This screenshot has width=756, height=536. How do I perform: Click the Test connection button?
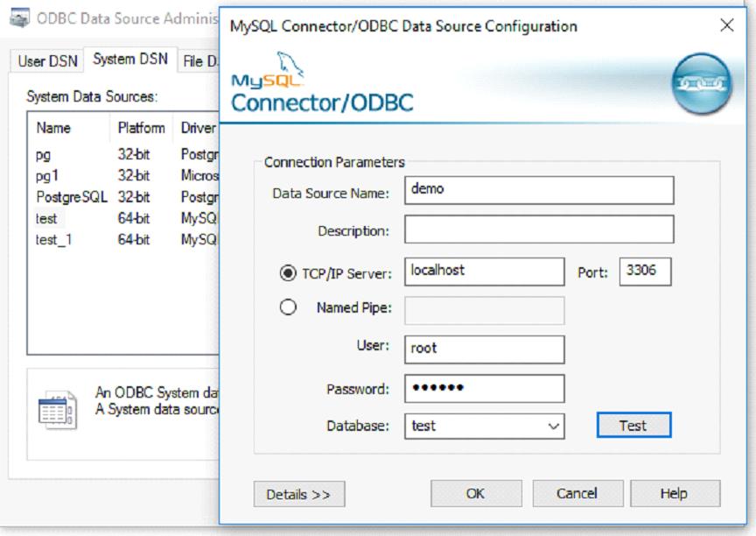(x=633, y=425)
